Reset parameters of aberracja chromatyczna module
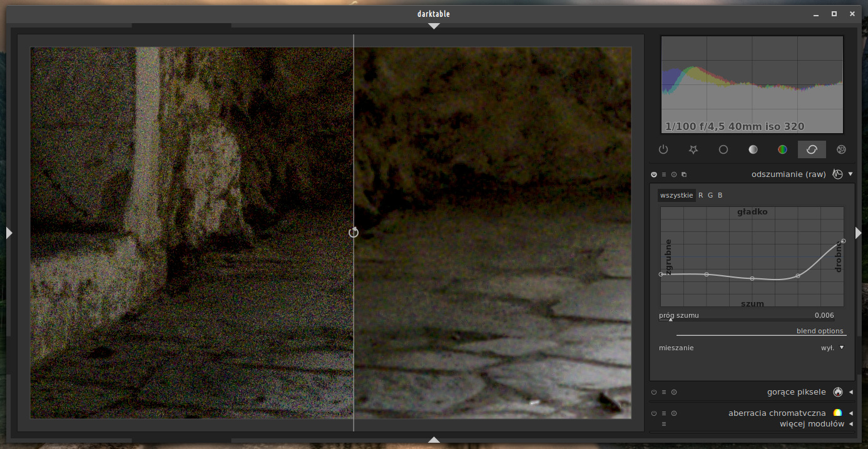868x449 pixels. 674,413
